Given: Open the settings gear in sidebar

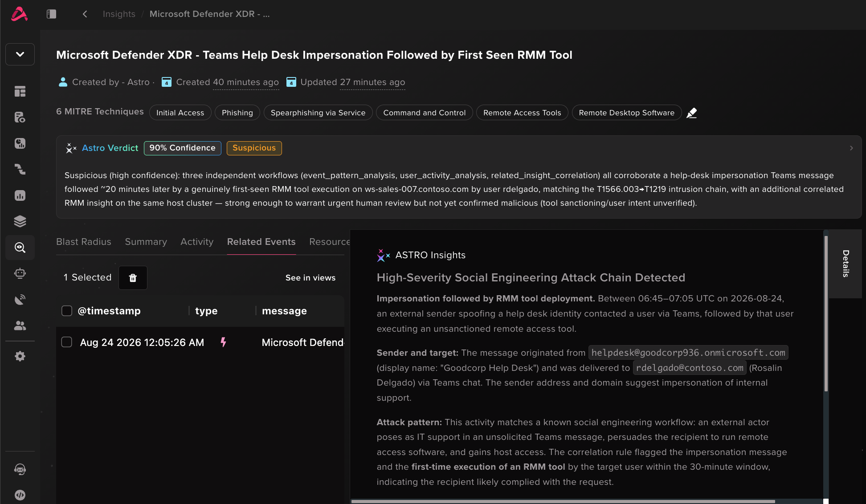Looking at the screenshot, I should click(x=20, y=356).
